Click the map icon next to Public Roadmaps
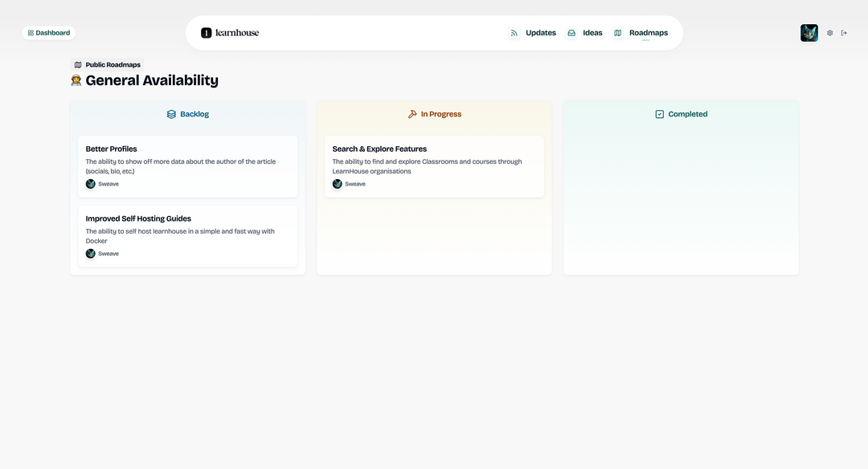 pos(78,65)
